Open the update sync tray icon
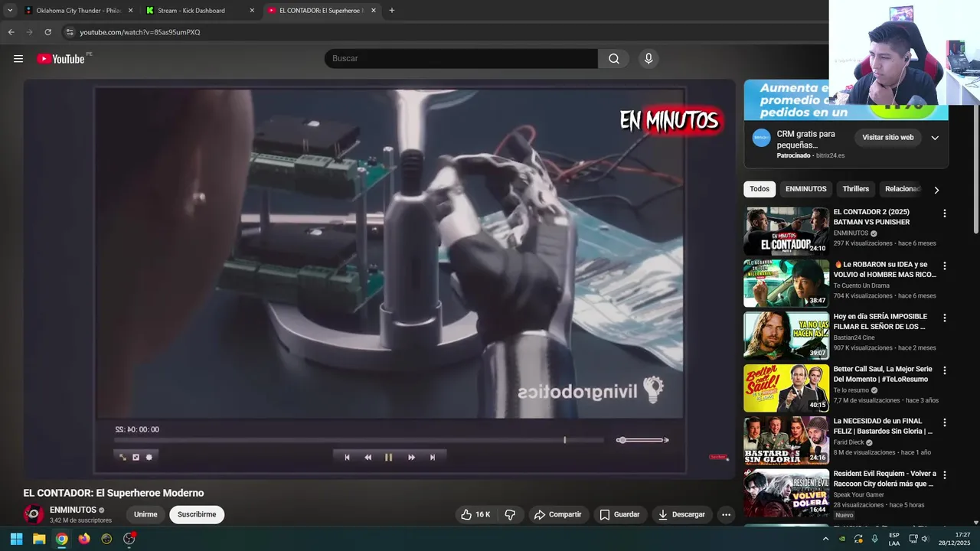The image size is (980, 551). click(x=858, y=539)
